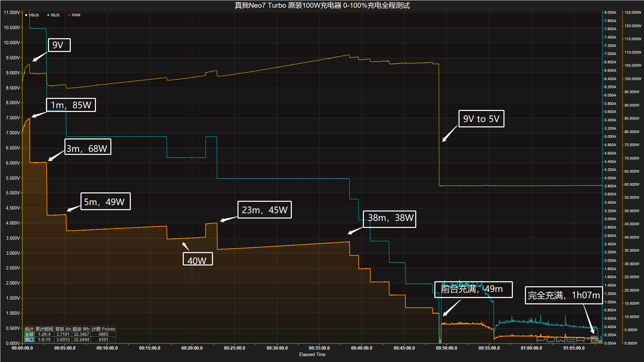The image size is (644, 362).
Task: Click the IBUS legend label
Action: pyautogui.click(x=55, y=15)
